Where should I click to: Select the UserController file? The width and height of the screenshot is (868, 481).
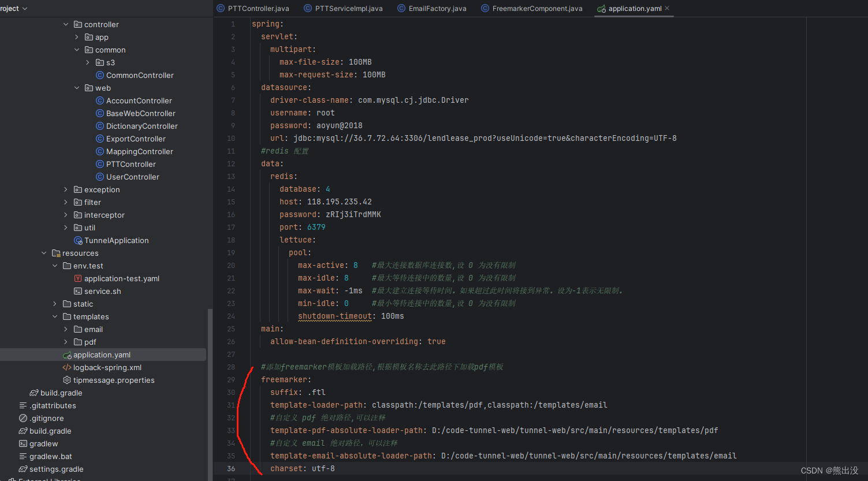(133, 177)
